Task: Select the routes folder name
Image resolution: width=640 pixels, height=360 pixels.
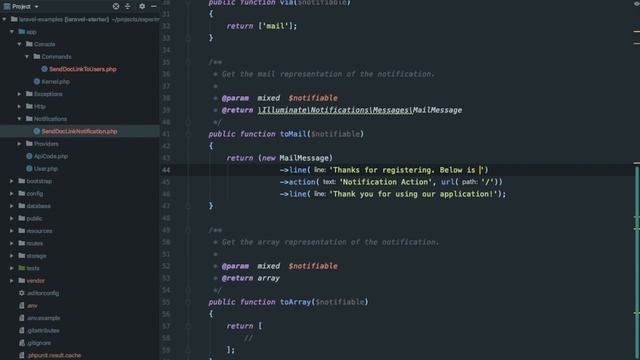Action: point(35,243)
